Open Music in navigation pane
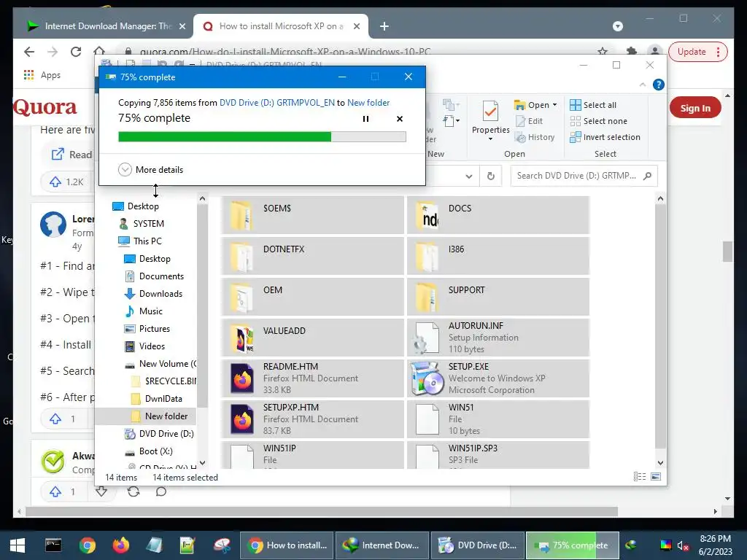747x560 pixels. [144, 311]
